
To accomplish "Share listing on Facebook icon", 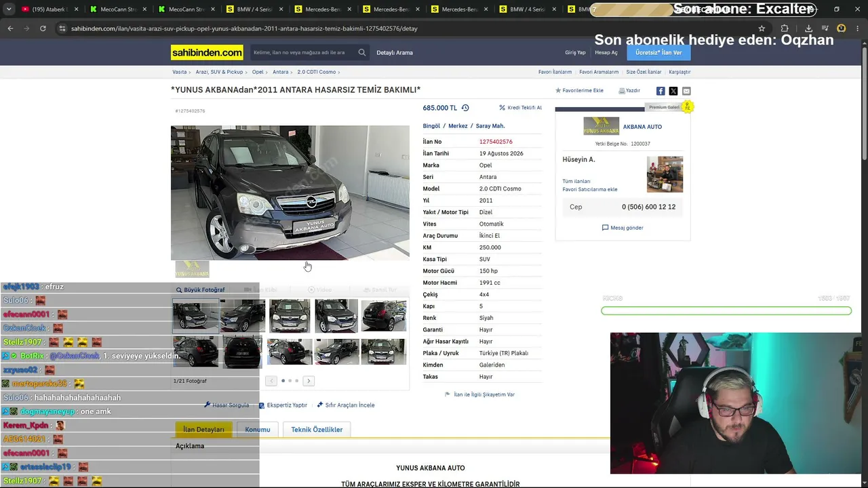I will point(660,91).
